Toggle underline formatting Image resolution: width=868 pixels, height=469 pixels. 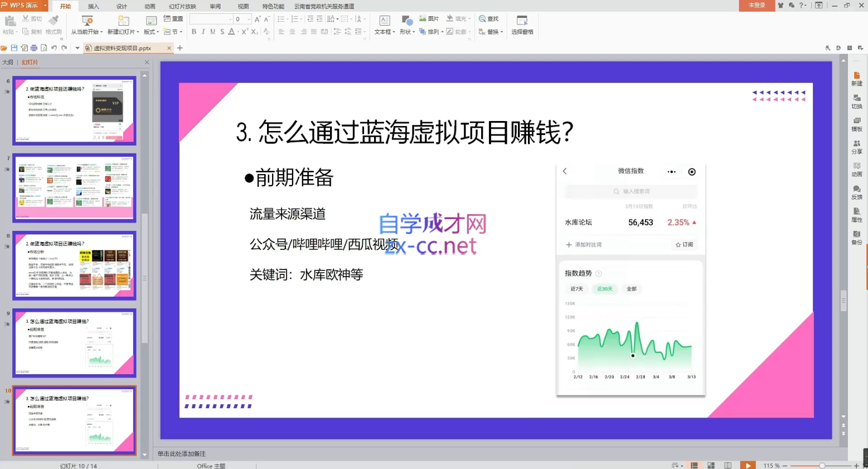(x=212, y=32)
